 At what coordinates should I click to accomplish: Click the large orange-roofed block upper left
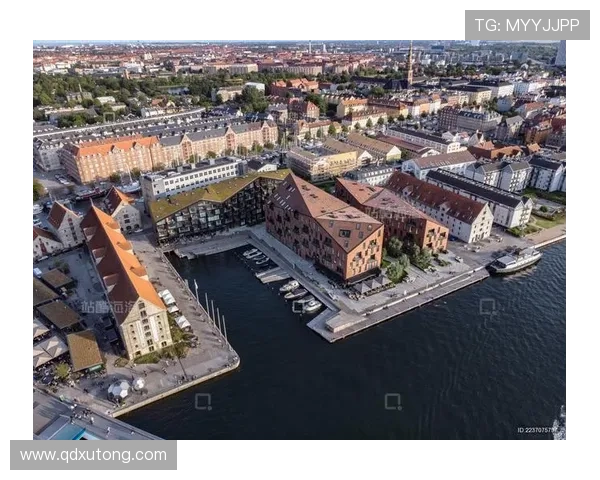(x=108, y=157)
